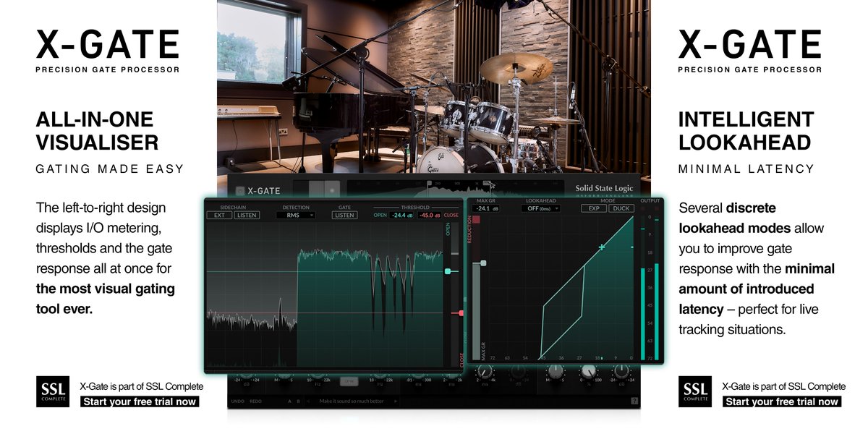
Task: Toggle the X-Gate plugin power icon
Action: point(240,192)
